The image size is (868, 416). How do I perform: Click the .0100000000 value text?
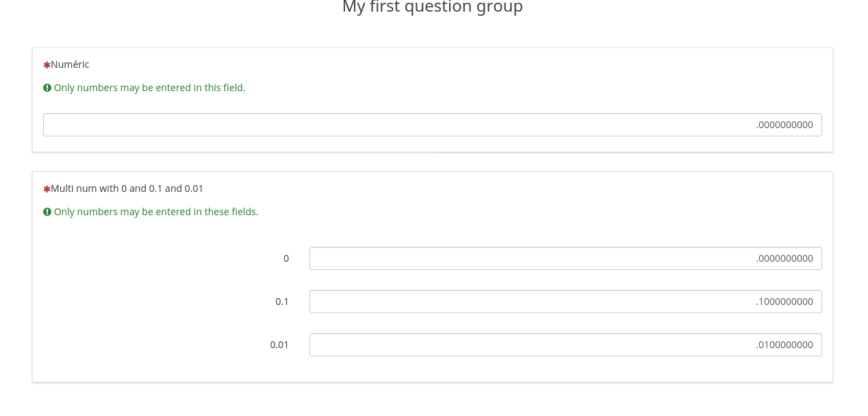784,345
